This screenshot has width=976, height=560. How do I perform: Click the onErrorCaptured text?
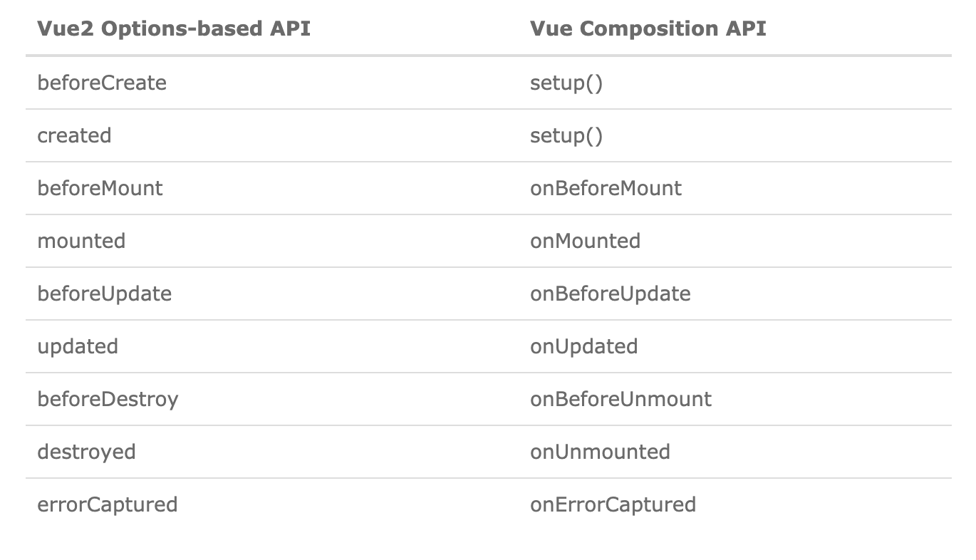pos(613,505)
